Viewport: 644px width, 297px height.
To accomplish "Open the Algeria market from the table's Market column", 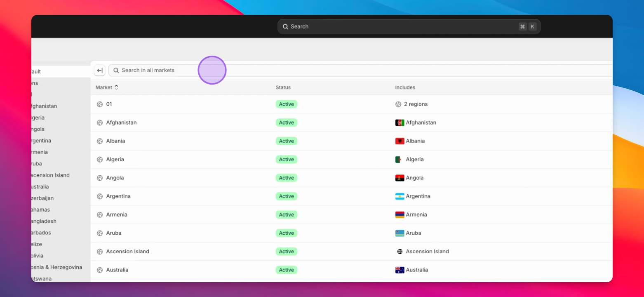I will (115, 160).
